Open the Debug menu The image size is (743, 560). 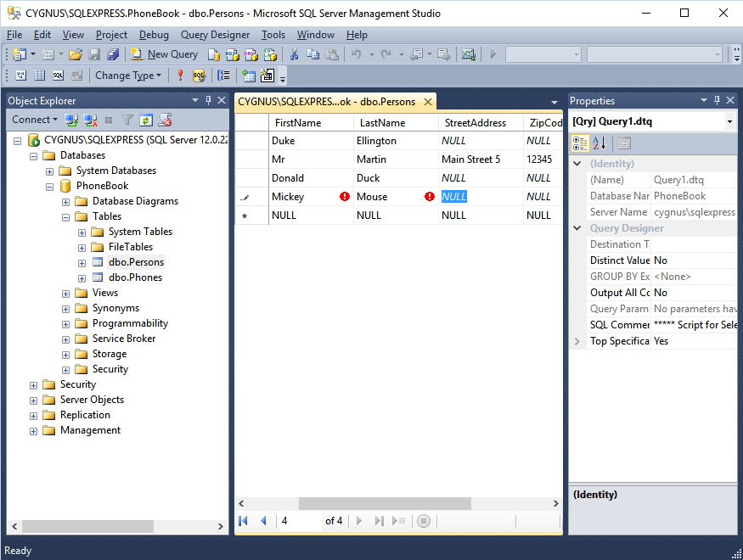coord(154,35)
